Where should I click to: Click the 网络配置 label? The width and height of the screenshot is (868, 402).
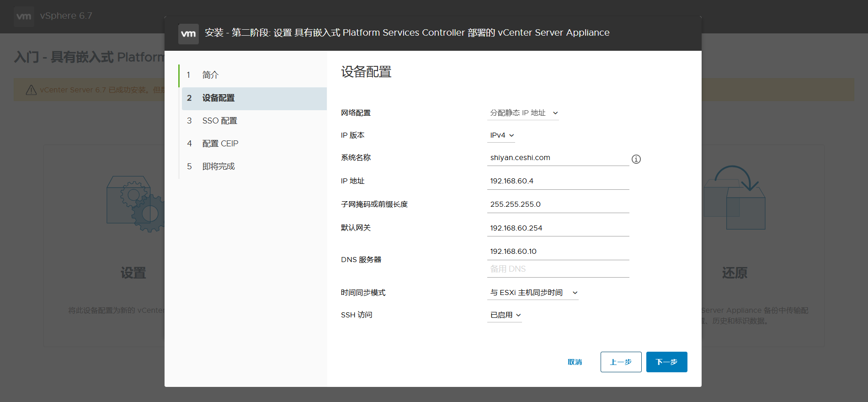pos(356,113)
